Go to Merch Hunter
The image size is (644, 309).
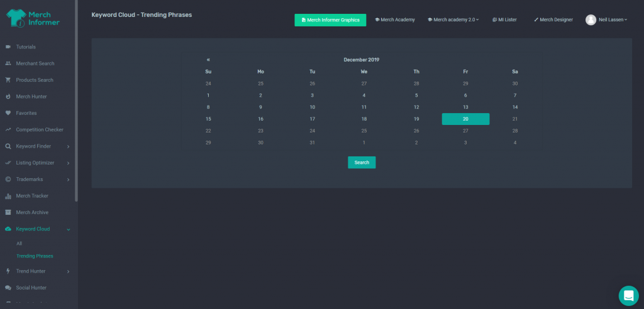31,97
